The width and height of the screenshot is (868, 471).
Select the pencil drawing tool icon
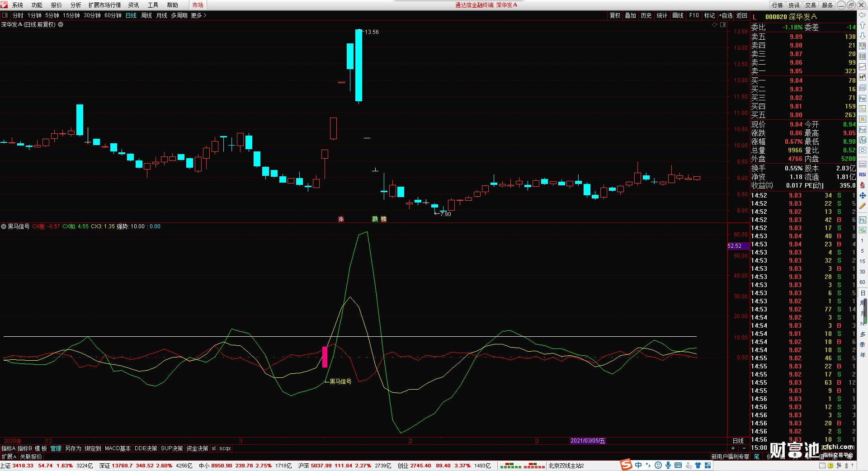click(863, 206)
